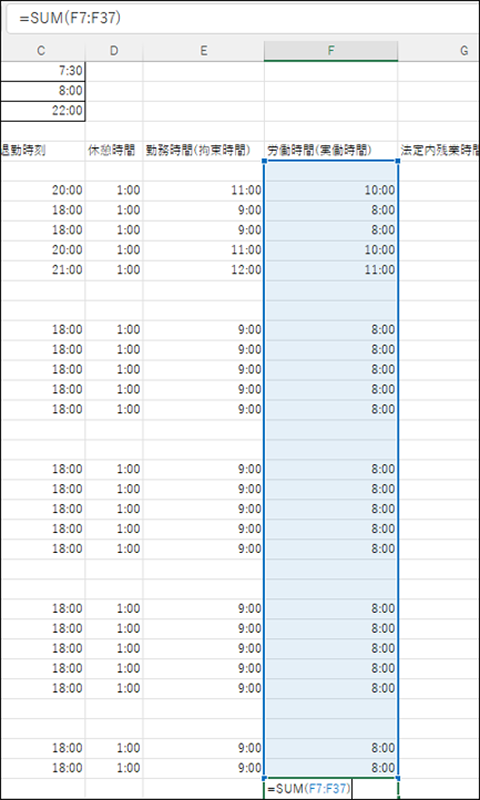This screenshot has height=800, width=480.
Task: Click the 休憩時間 header cell
Action: point(114,151)
